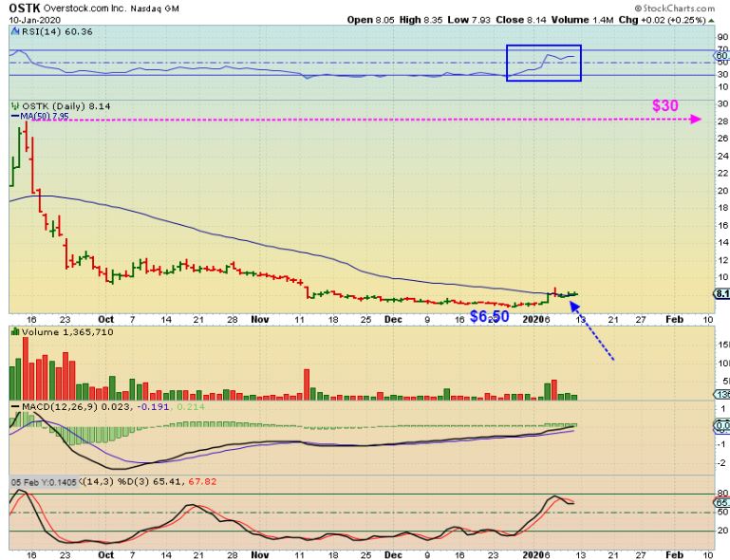Viewport: 730px width, 560px height.
Task: Click the MA(50) blue line legend marker
Action: tap(15, 117)
